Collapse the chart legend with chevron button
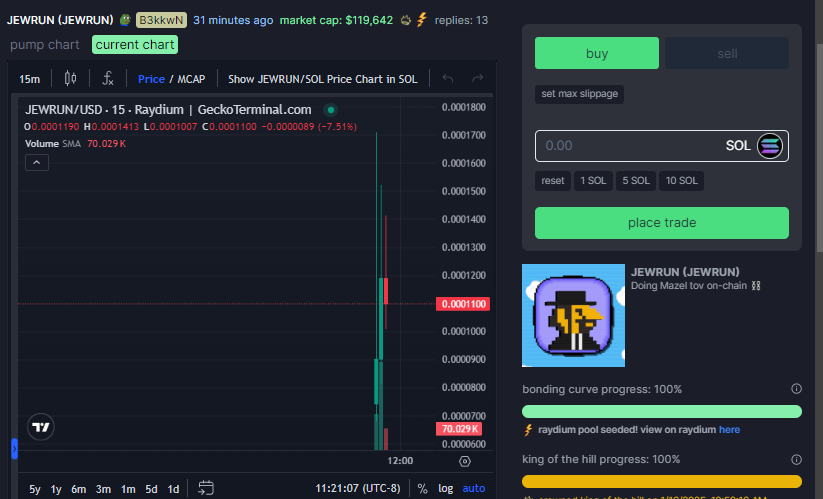The width and height of the screenshot is (823, 499). (x=37, y=163)
